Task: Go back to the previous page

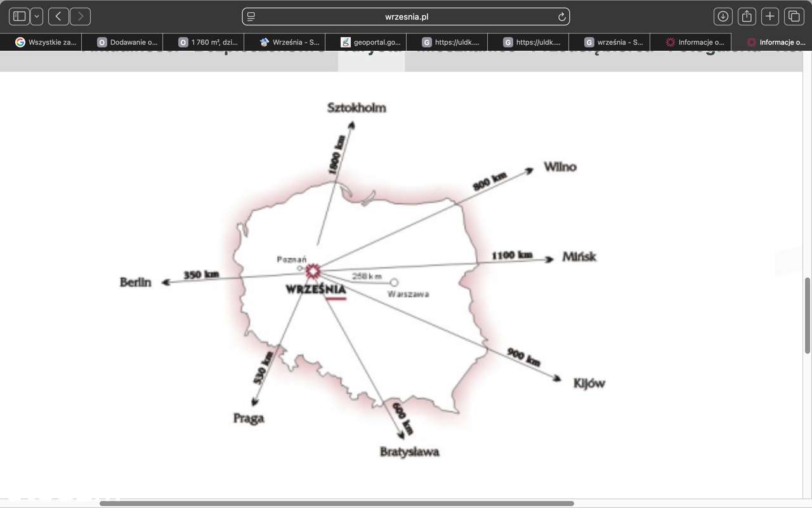Action: point(58,17)
